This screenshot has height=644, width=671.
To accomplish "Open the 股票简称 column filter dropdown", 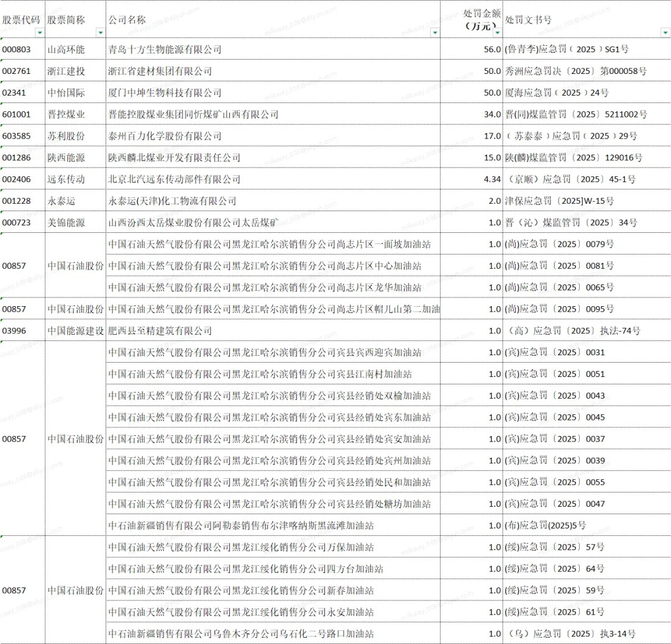I will (100, 32).
